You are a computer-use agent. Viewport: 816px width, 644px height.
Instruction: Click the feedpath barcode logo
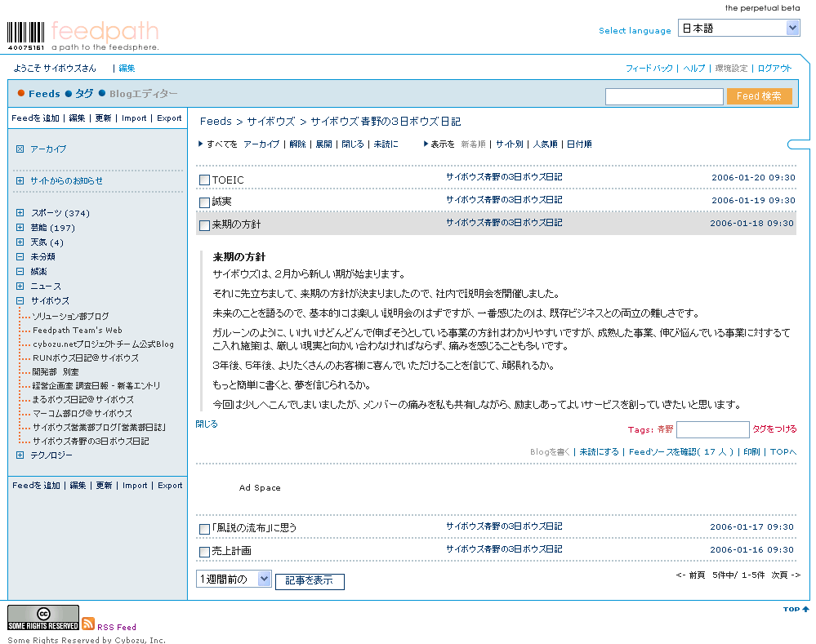pyautogui.click(x=26, y=36)
